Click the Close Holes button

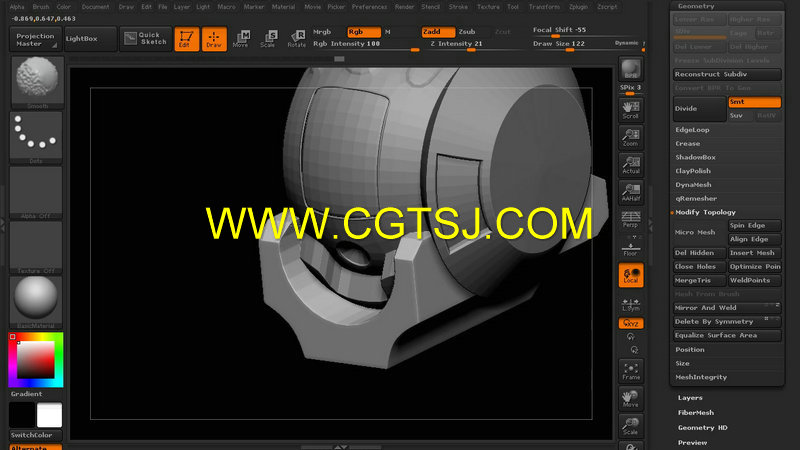click(699, 267)
